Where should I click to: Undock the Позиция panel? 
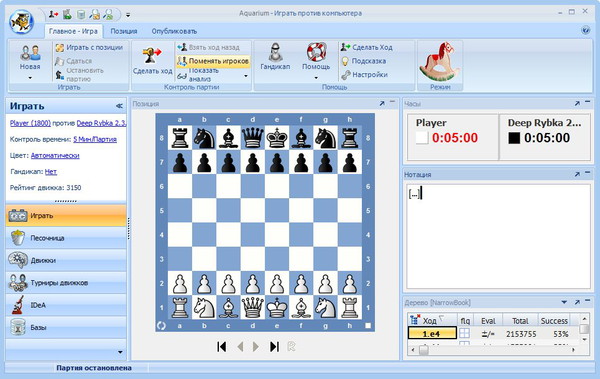point(382,103)
